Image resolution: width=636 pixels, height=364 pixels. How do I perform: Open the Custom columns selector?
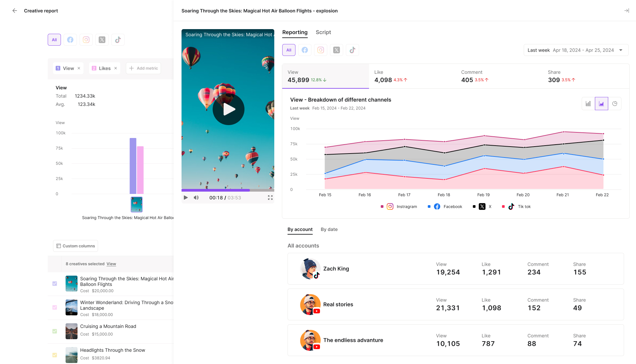pyautogui.click(x=76, y=246)
